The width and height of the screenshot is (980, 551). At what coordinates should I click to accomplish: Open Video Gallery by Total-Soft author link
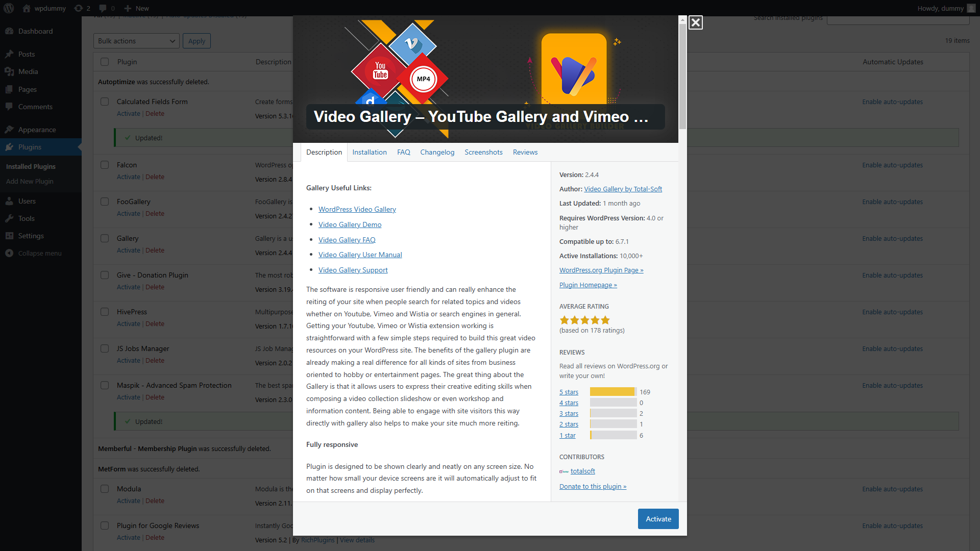point(623,189)
